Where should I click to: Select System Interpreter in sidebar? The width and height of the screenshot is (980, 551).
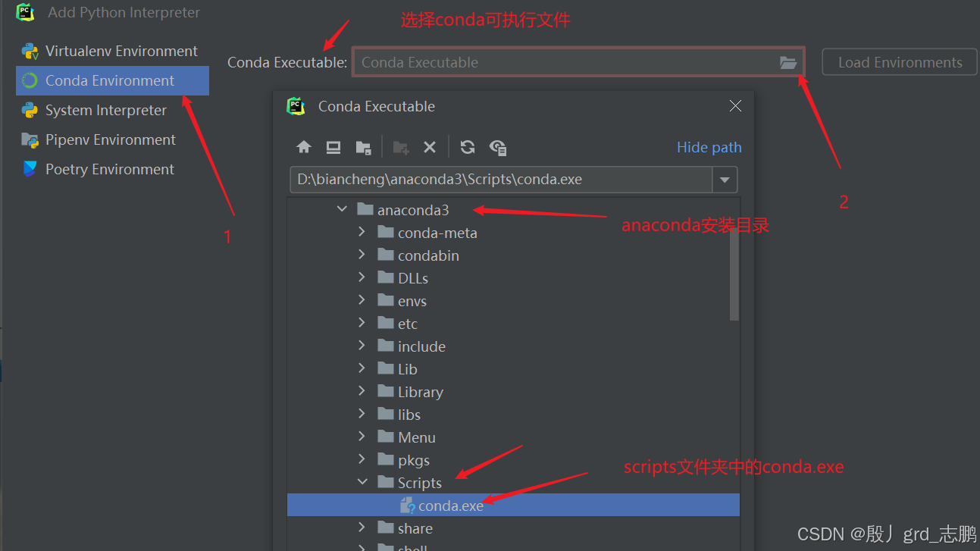112,110
